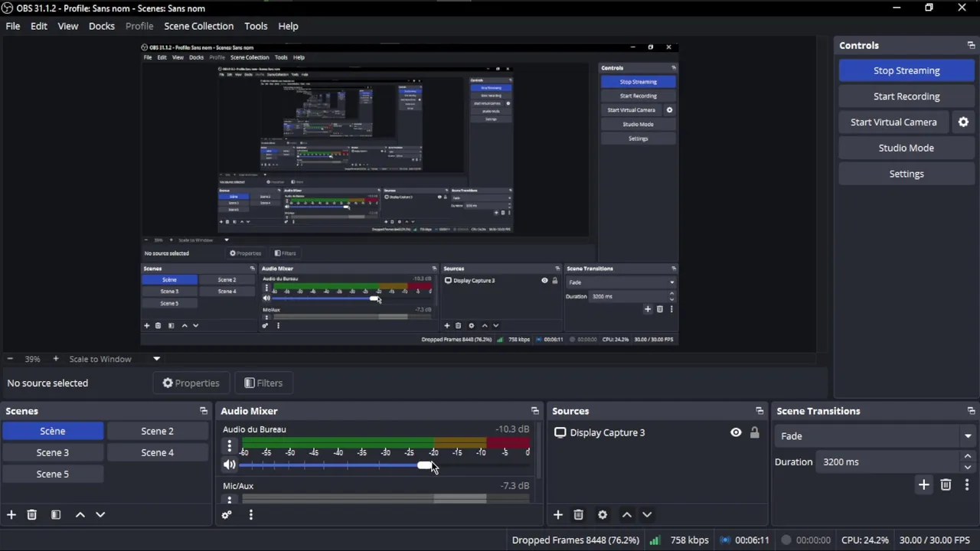Select Scene 2 in Scenes list
Screen dimensions: 980x551
pos(157,432)
